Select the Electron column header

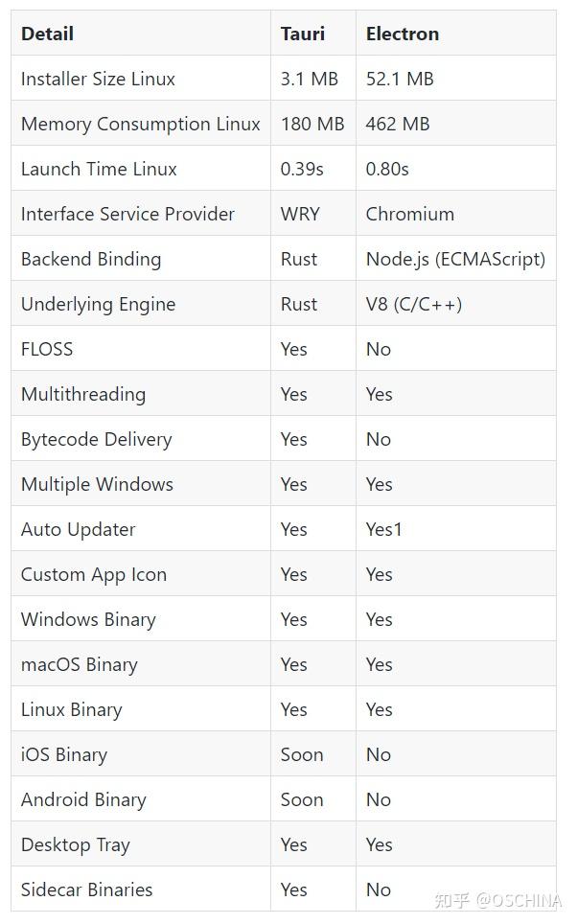[x=402, y=34]
